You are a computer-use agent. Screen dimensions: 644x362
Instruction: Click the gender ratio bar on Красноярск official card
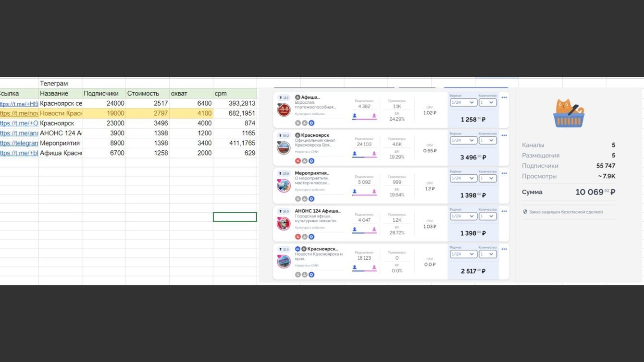point(364,157)
